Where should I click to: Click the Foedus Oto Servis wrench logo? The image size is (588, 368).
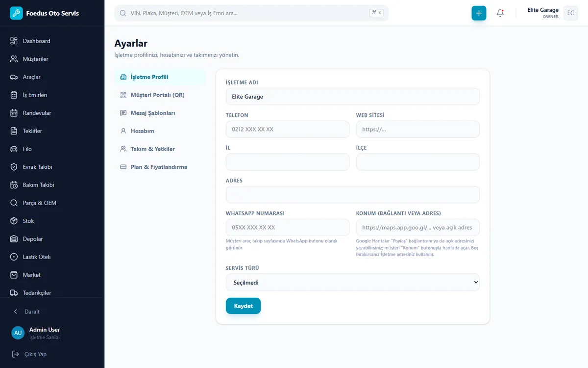pyautogui.click(x=16, y=13)
